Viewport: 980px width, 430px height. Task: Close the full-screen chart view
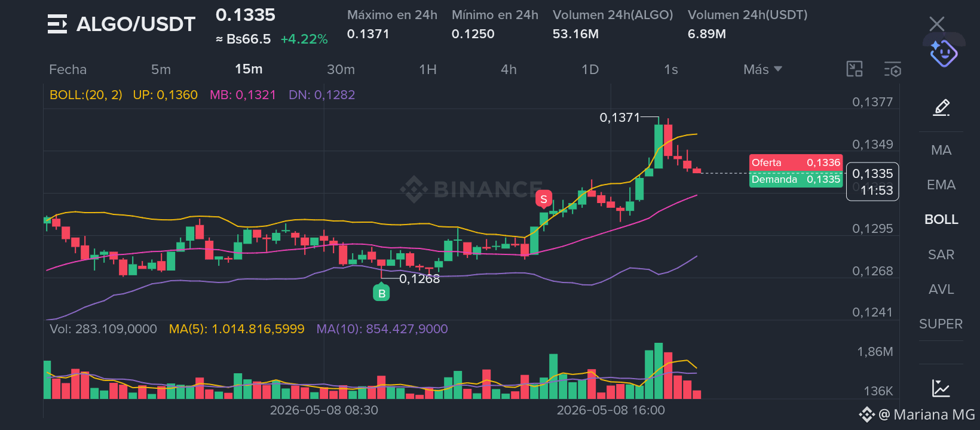tap(937, 24)
